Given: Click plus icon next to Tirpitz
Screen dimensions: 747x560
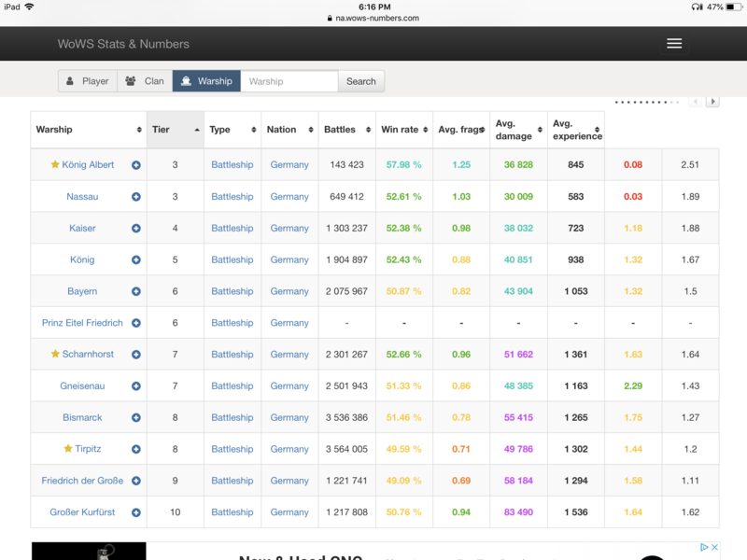Looking at the screenshot, I should pos(136,449).
